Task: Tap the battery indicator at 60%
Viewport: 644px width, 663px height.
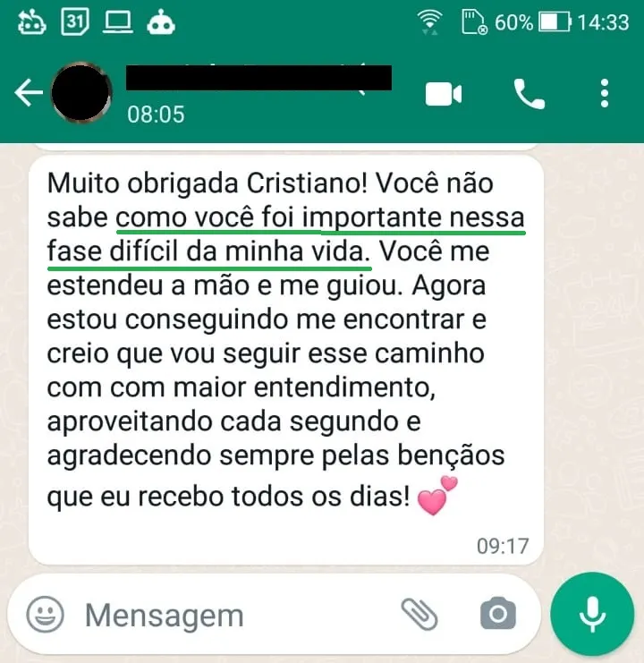Action: pos(532,22)
